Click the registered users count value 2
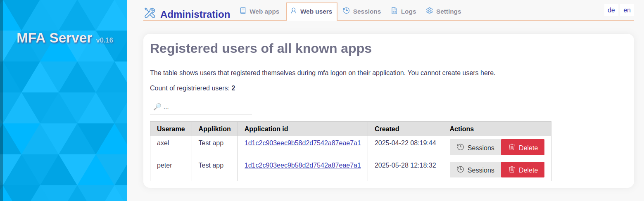 pyautogui.click(x=233, y=88)
